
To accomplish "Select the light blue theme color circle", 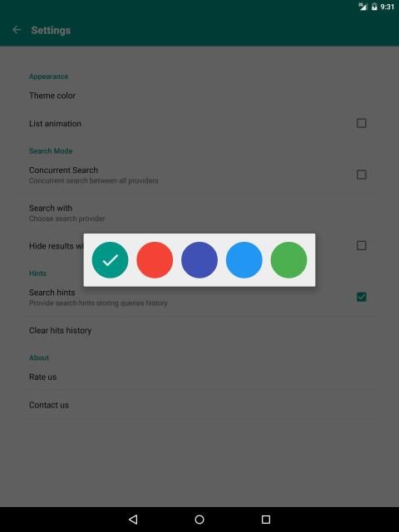I will coord(244,260).
